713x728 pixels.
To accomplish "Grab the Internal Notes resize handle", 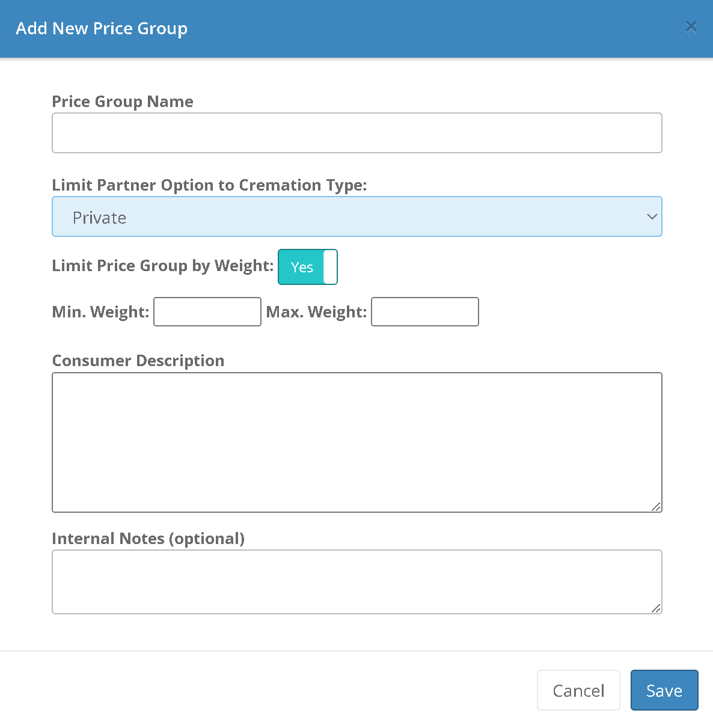I will click(x=656, y=608).
